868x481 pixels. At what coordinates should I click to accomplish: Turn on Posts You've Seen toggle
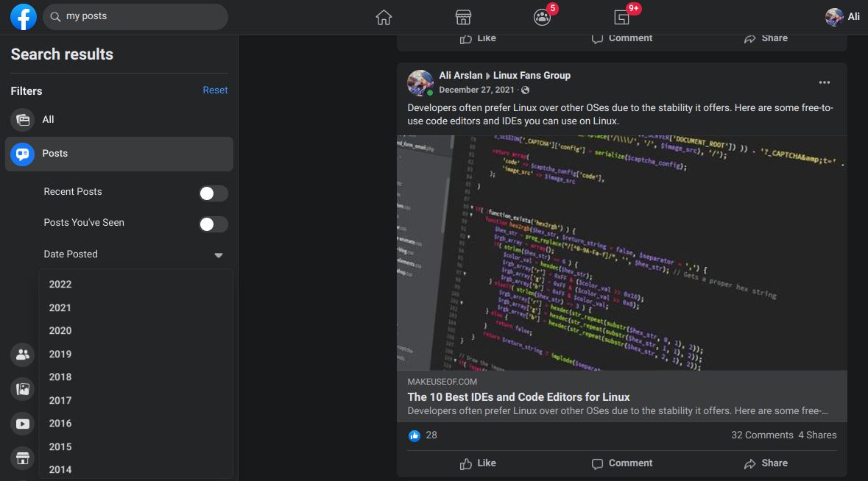[214, 224]
